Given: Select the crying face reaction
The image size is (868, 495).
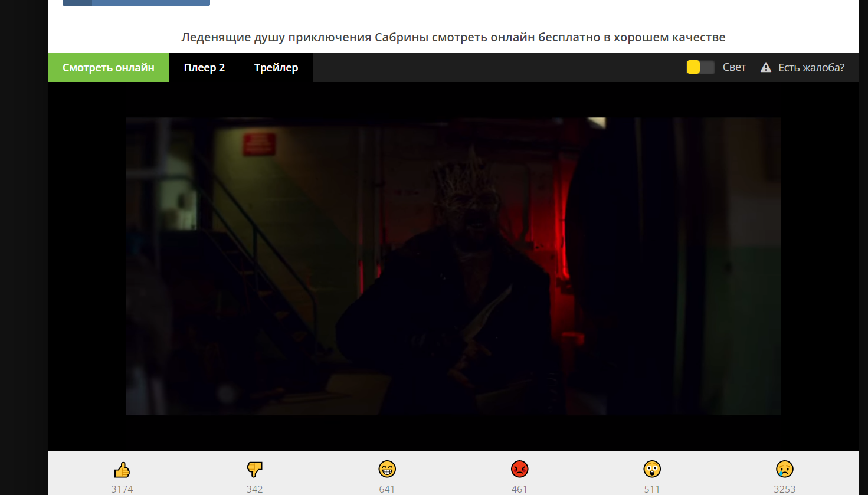Looking at the screenshot, I should (x=785, y=469).
